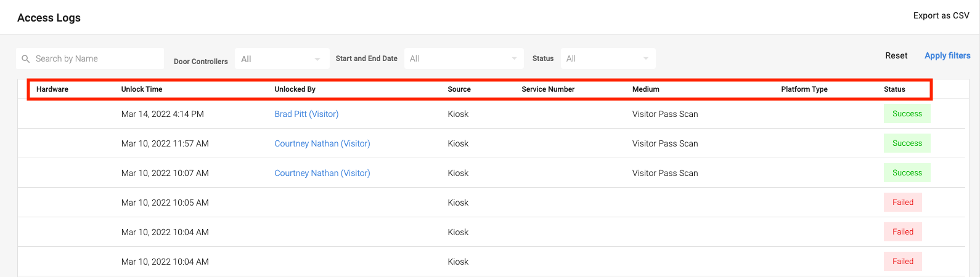Expand the Start and End Date dropdown
The width and height of the screenshot is (980, 277).
(x=463, y=59)
